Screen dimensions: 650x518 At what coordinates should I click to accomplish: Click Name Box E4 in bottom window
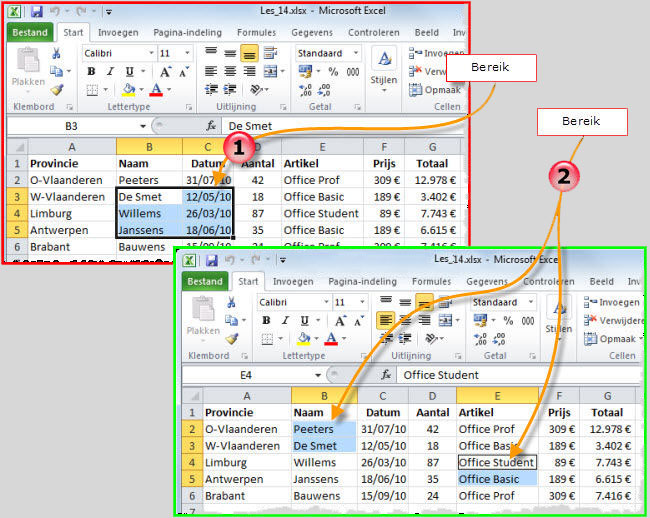click(246, 375)
